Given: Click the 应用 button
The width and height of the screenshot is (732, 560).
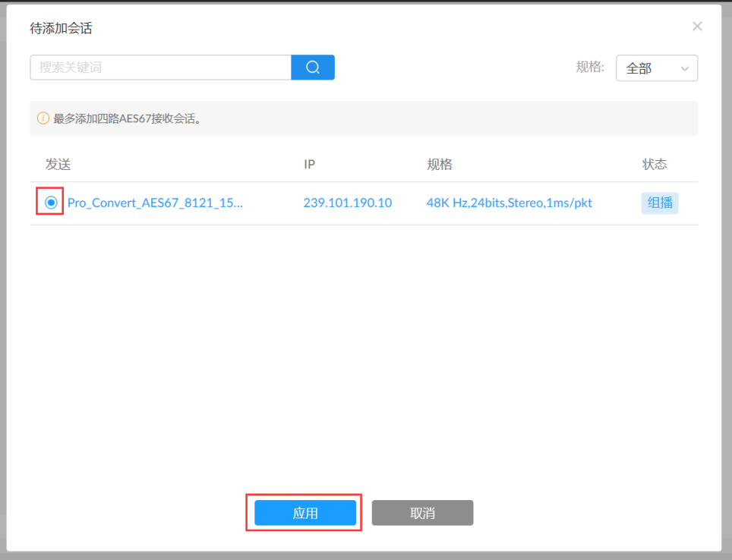Looking at the screenshot, I should (x=305, y=513).
